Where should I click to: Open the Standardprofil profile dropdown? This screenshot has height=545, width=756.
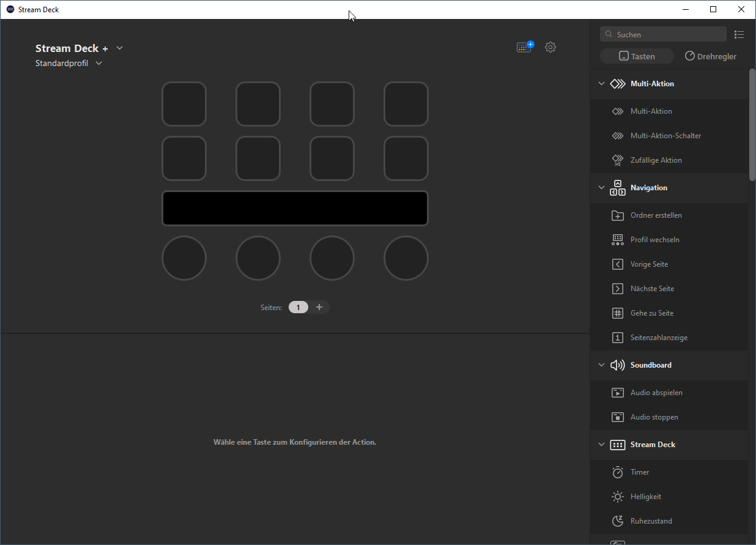click(99, 64)
